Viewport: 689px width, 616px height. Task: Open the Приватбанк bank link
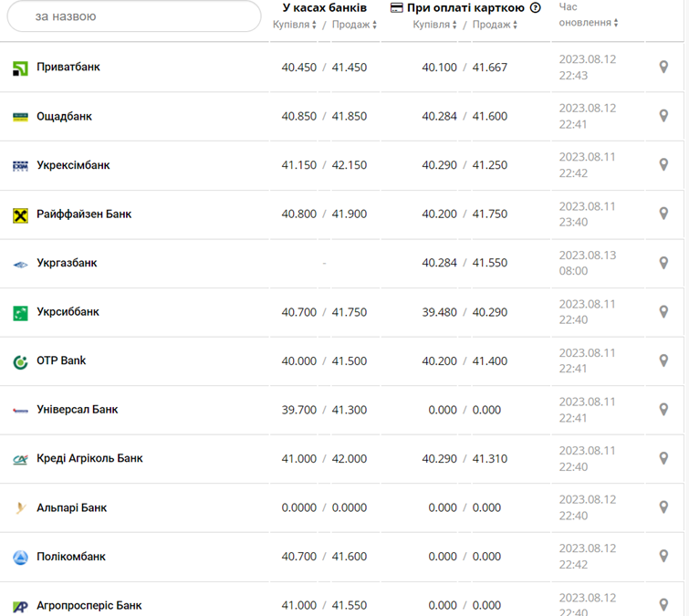68,67
